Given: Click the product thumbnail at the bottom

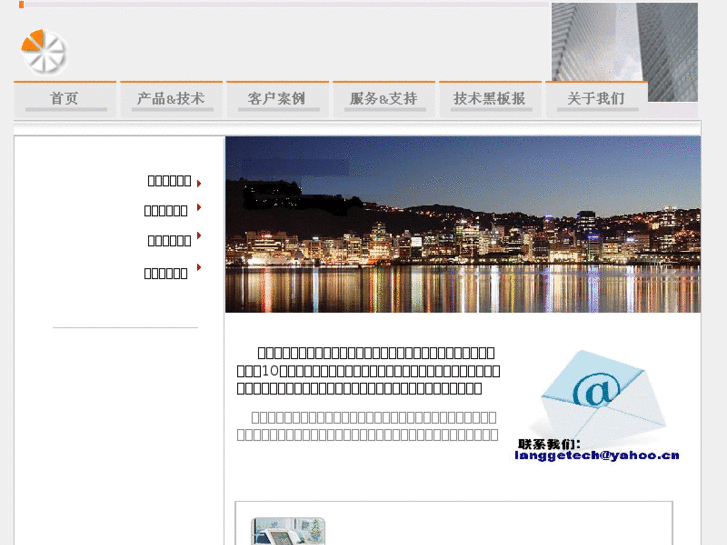Looking at the screenshot, I should (288, 532).
